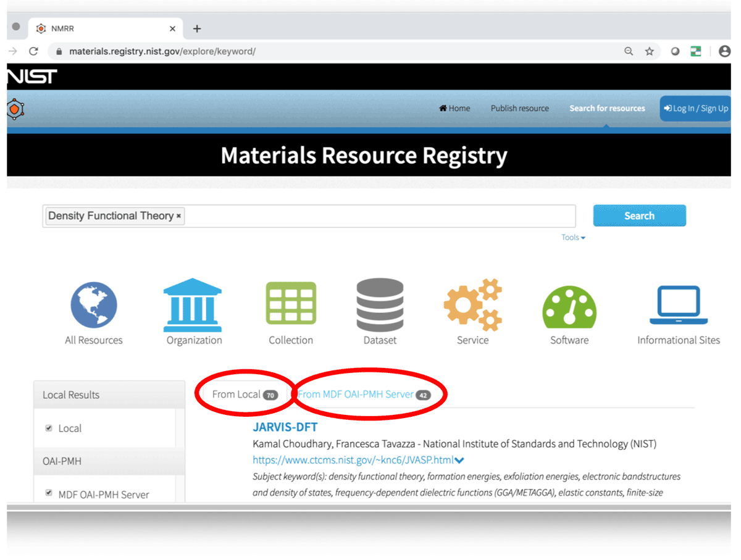This screenshot has width=741, height=560.
Task: Remove the Density Functional Theory keyword tag
Action: pyautogui.click(x=179, y=216)
